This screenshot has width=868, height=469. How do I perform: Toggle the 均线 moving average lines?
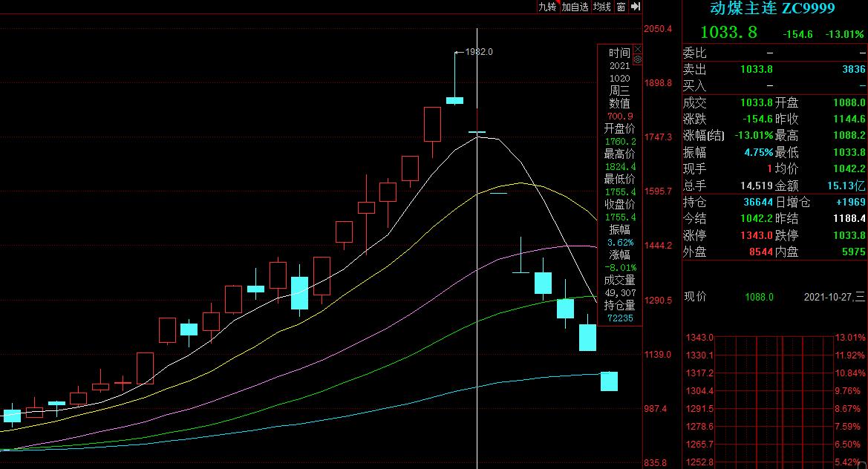(x=601, y=7)
